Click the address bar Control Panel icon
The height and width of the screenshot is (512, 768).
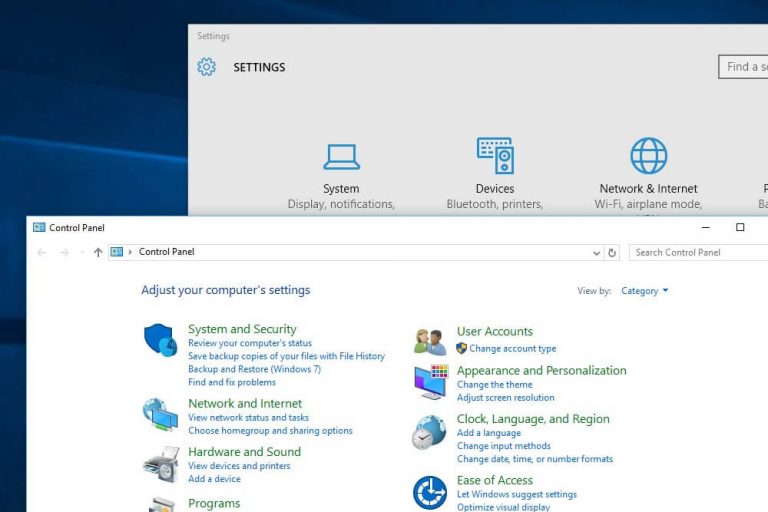click(x=117, y=252)
